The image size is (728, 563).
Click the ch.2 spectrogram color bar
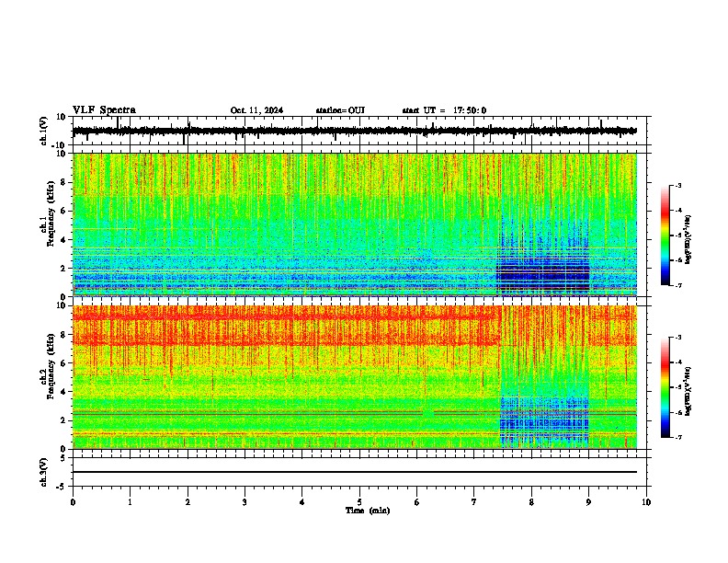click(665, 387)
